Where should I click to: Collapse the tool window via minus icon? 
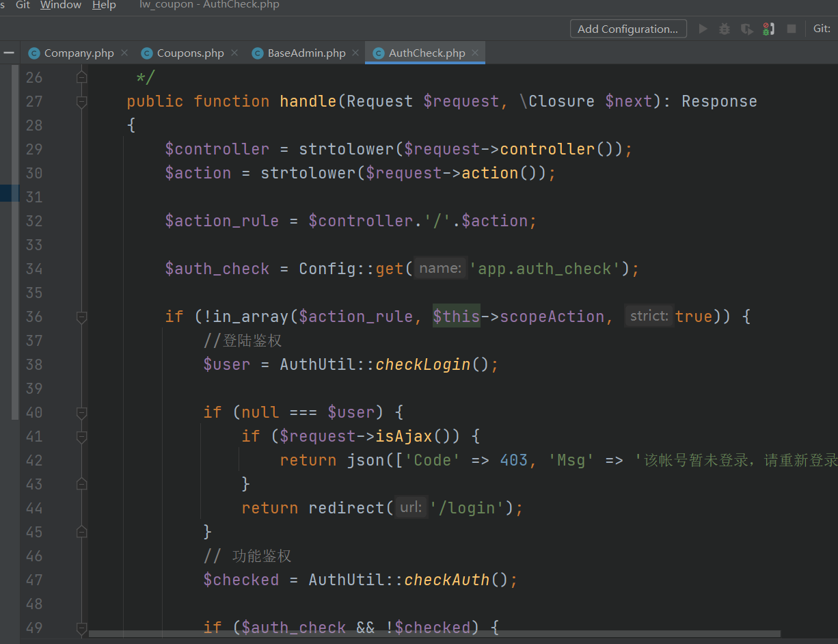8,52
